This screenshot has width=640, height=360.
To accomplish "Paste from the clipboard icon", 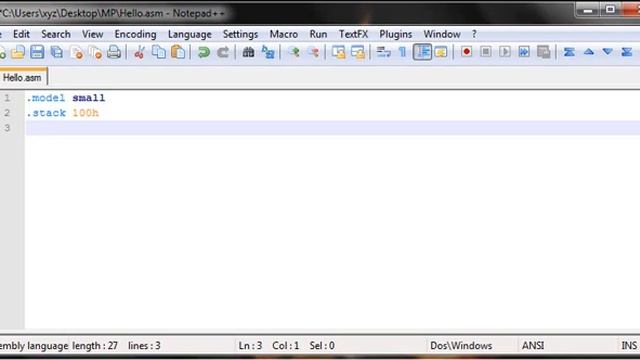I will (178, 52).
